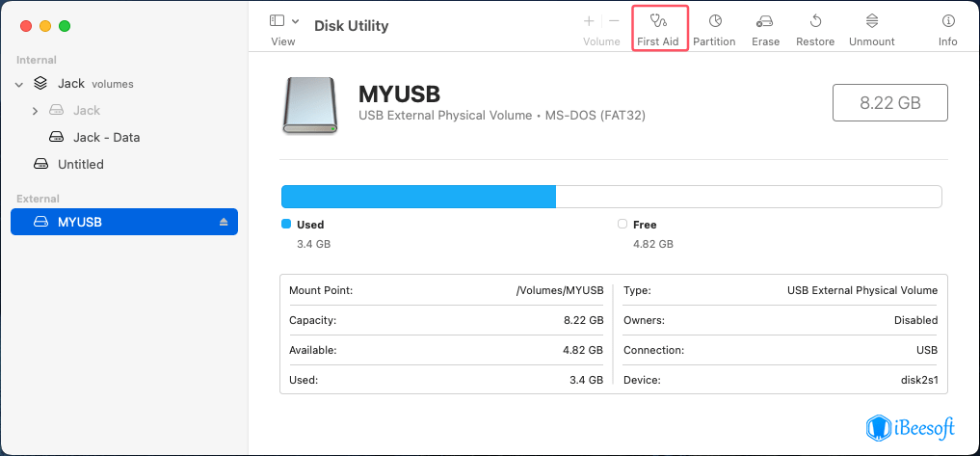Click the disk2s1 device value
Screen dimensions: 980x456
point(918,380)
